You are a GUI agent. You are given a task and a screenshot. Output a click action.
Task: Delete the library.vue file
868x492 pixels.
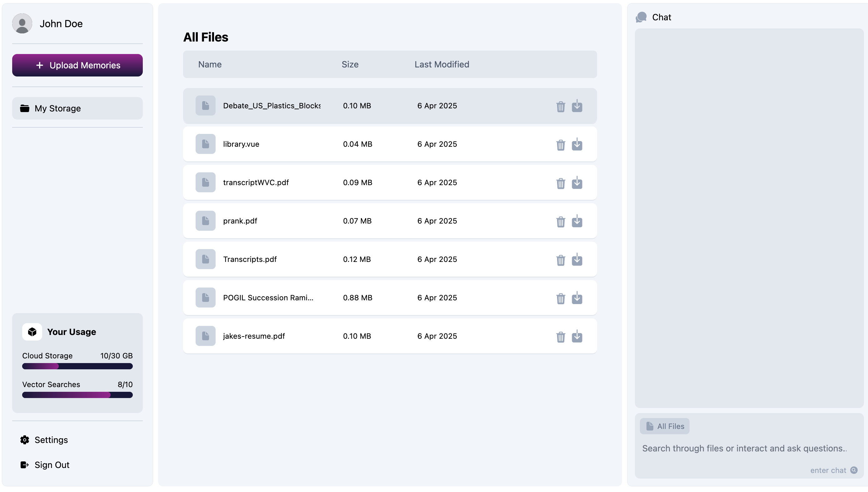coord(560,145)
